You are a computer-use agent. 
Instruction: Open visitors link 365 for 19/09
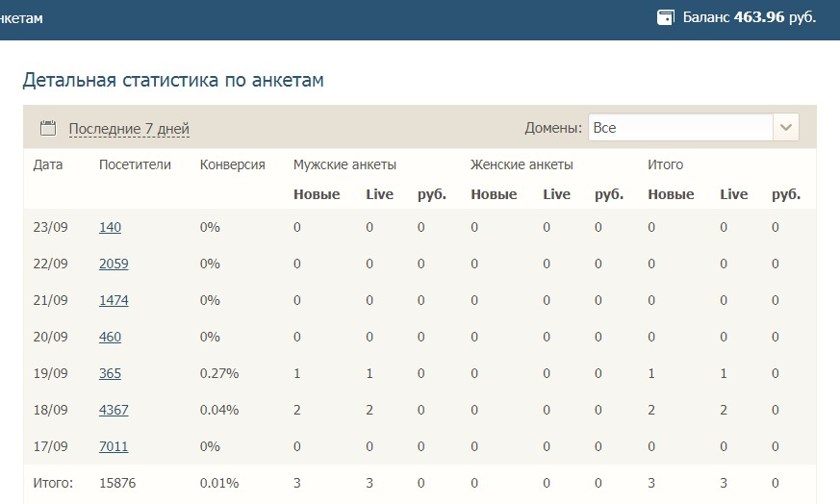click(x=110, y=373)
